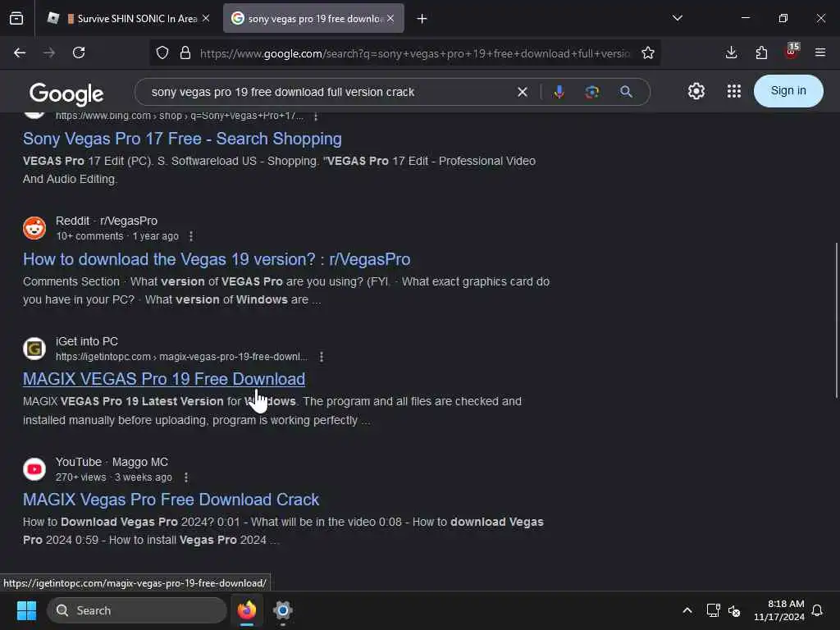This screenshot has height=630, width=840.
Task: View site security padlock info
Action: click(x=185, y=53)
